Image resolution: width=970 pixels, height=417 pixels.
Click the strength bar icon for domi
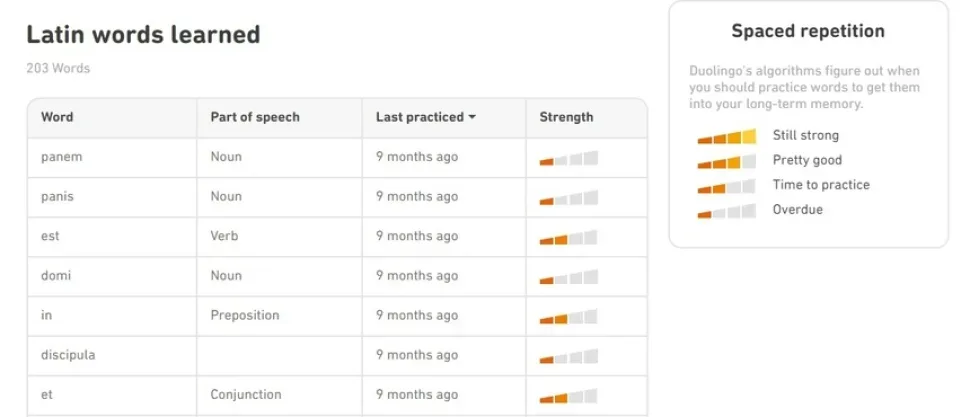[x=569, y=277]
